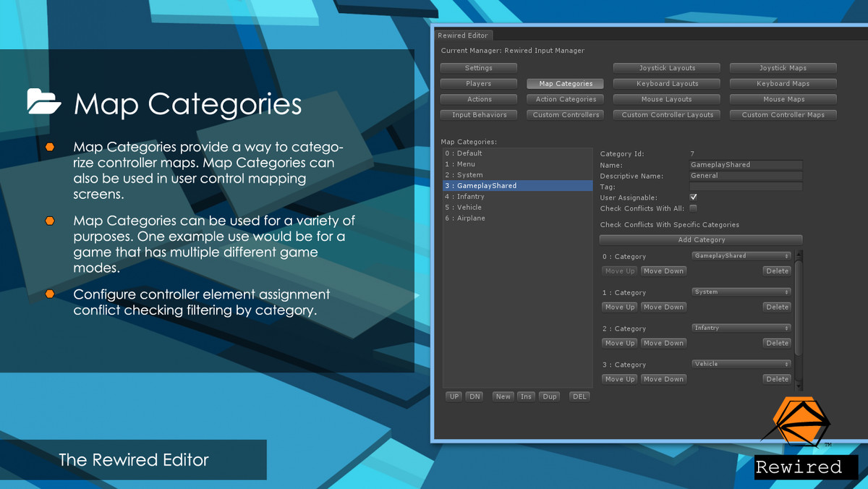
Task: Open the Settings page
Action: [x=478, y=68]
